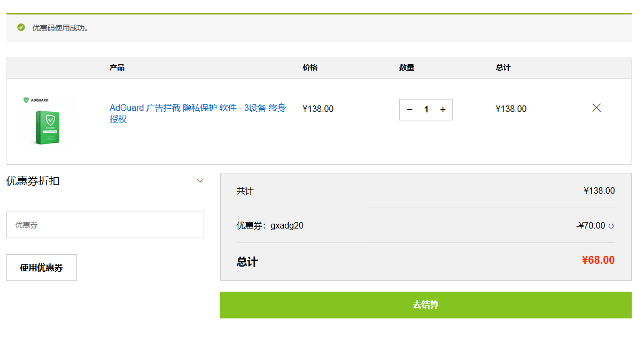Screen dimensions: 644x350
Task: Click the coupon removal arrow next to -¥70.00
Action: click(611, 226)
